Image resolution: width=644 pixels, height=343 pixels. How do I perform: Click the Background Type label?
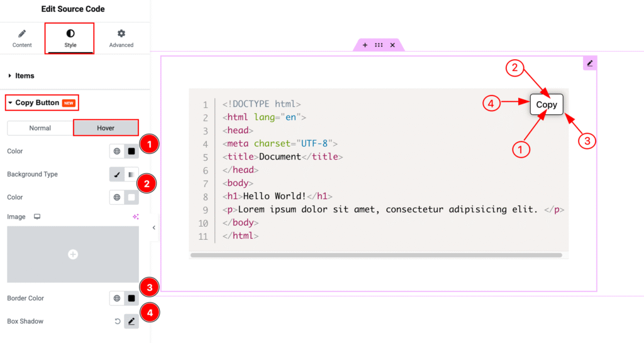pos(33,175)
